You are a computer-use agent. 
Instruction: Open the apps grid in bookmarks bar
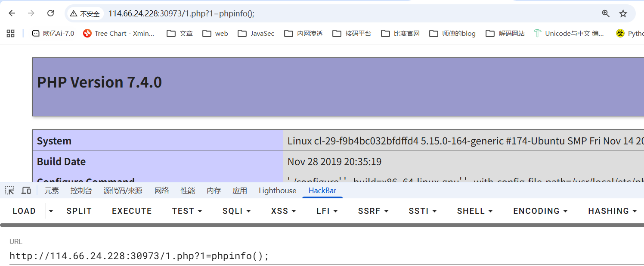coord(11,33)
